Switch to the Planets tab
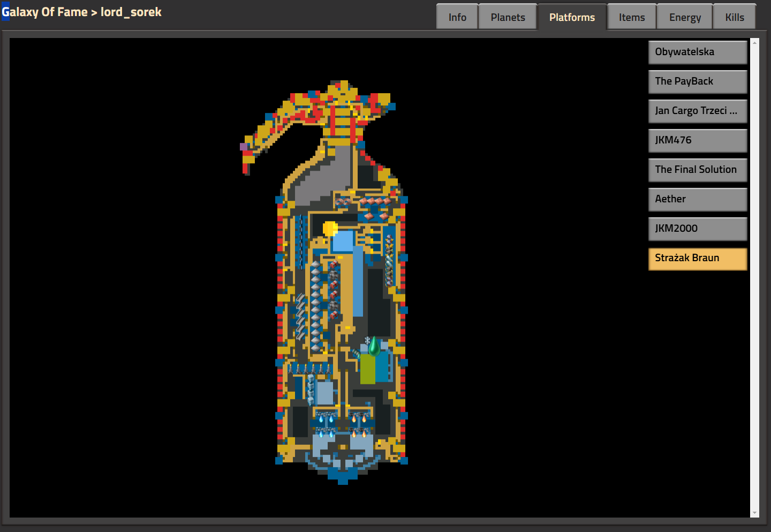This screenshot has height=532, width=771. point(508,17)
